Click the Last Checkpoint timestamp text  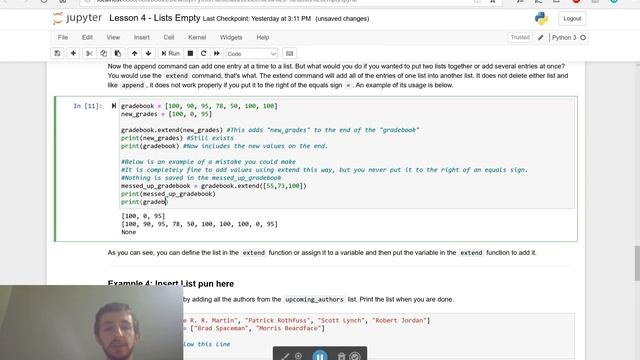(257, 19)
